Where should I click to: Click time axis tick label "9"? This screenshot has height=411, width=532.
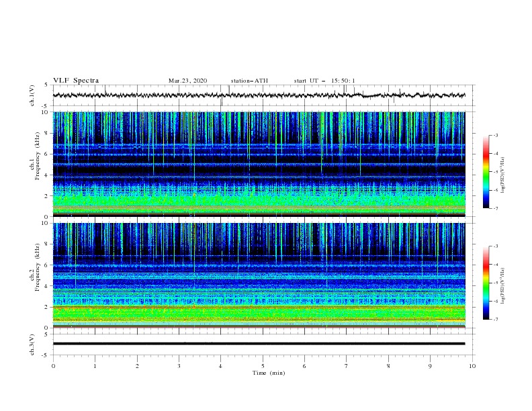430,366
